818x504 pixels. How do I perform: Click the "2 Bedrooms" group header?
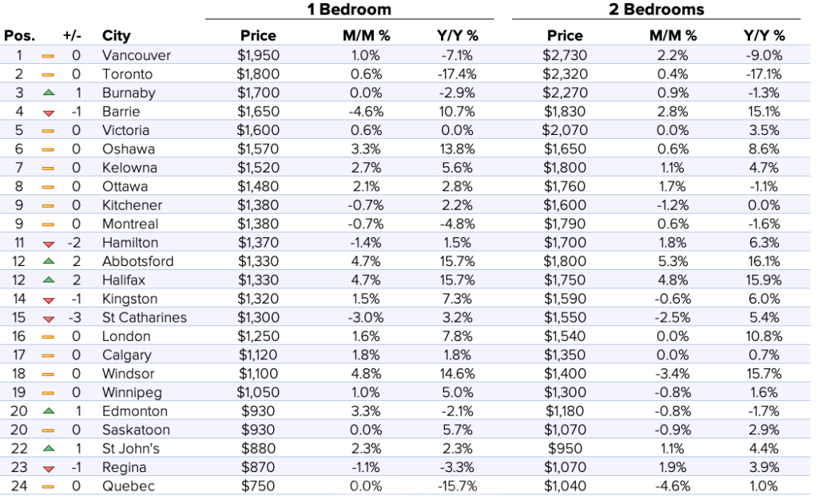(x=655, y=10)
